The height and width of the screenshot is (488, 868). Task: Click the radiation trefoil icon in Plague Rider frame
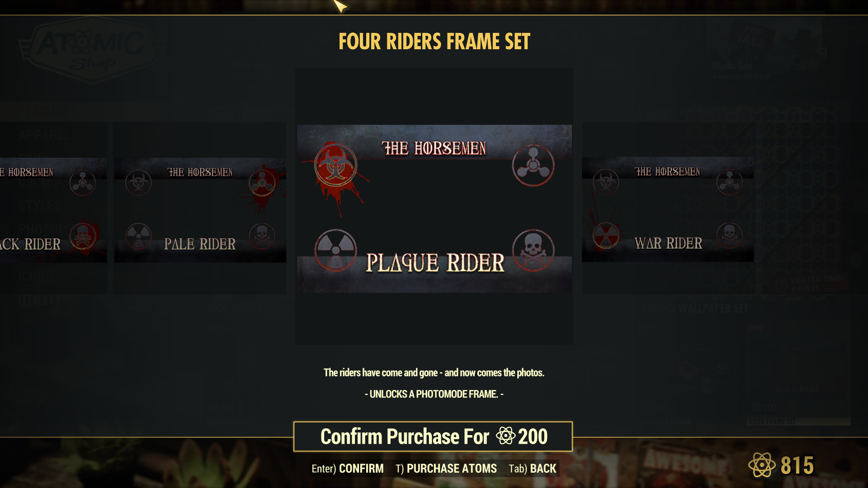click(335, 250)
